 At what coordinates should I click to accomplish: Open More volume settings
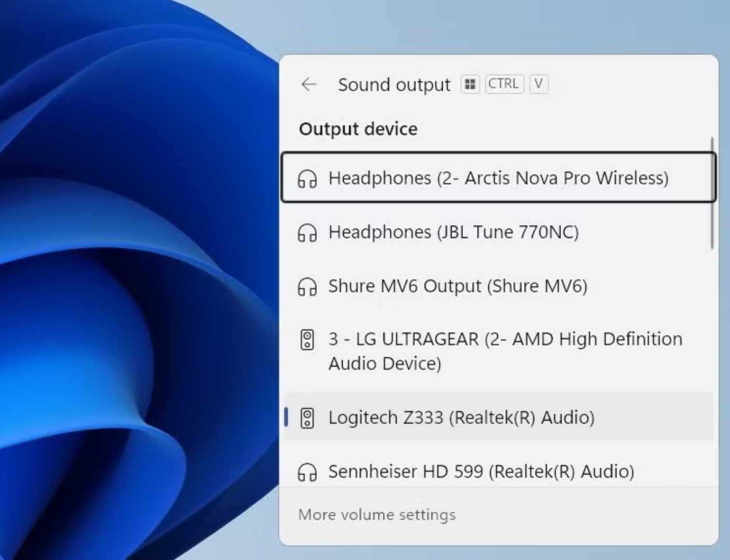[x=377, y=514]
